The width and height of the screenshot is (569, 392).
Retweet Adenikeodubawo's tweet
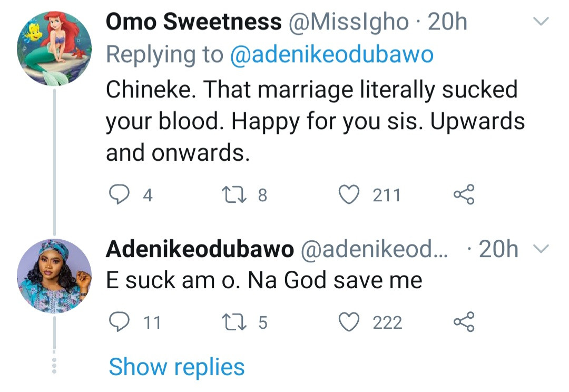236,322
